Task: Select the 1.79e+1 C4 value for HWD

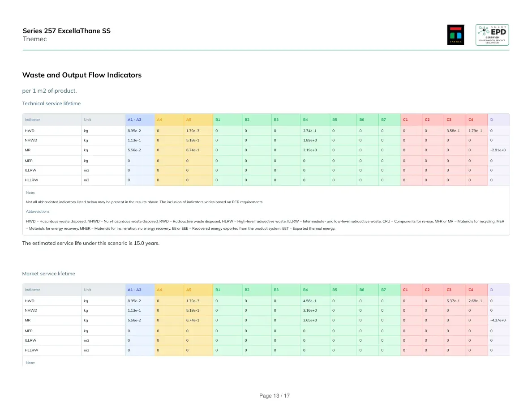Action: 475,131
